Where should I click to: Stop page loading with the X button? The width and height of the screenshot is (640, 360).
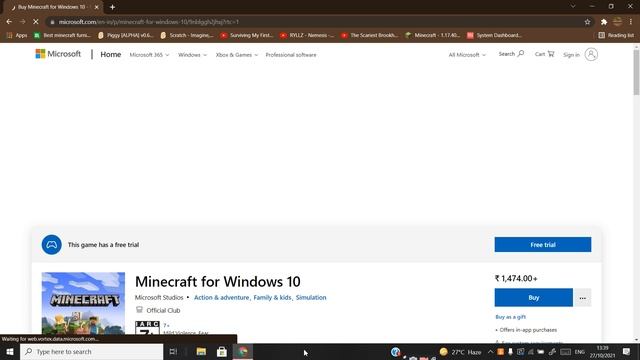coord(36,22)
